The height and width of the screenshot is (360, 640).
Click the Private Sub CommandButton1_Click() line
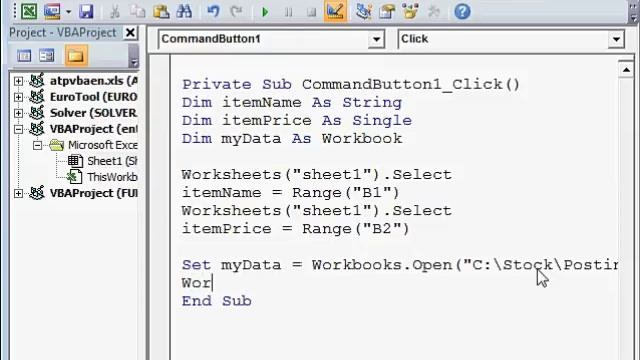tap(351, 84)
